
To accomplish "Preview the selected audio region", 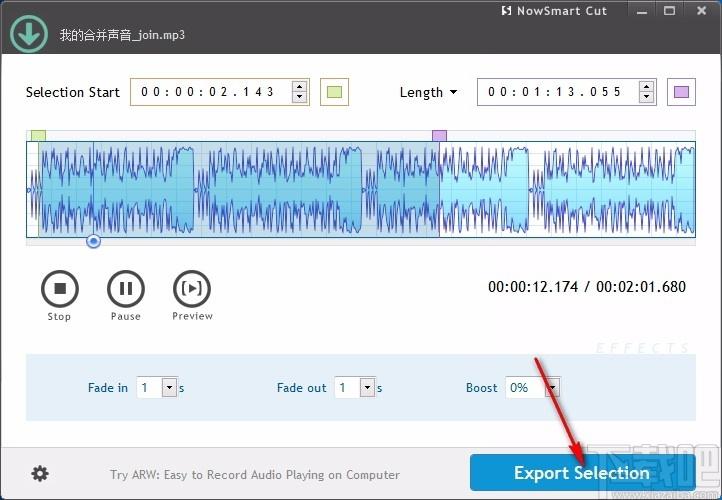I will [x=192, y=289].
